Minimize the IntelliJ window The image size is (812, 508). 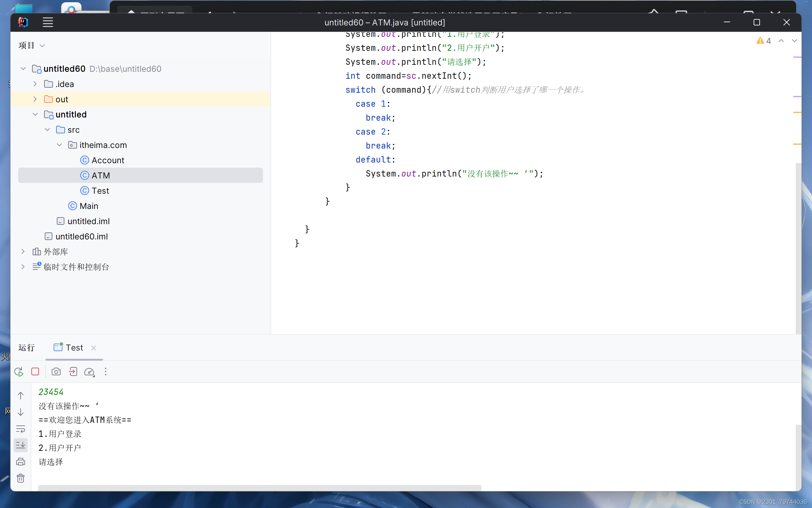[727, 22]
